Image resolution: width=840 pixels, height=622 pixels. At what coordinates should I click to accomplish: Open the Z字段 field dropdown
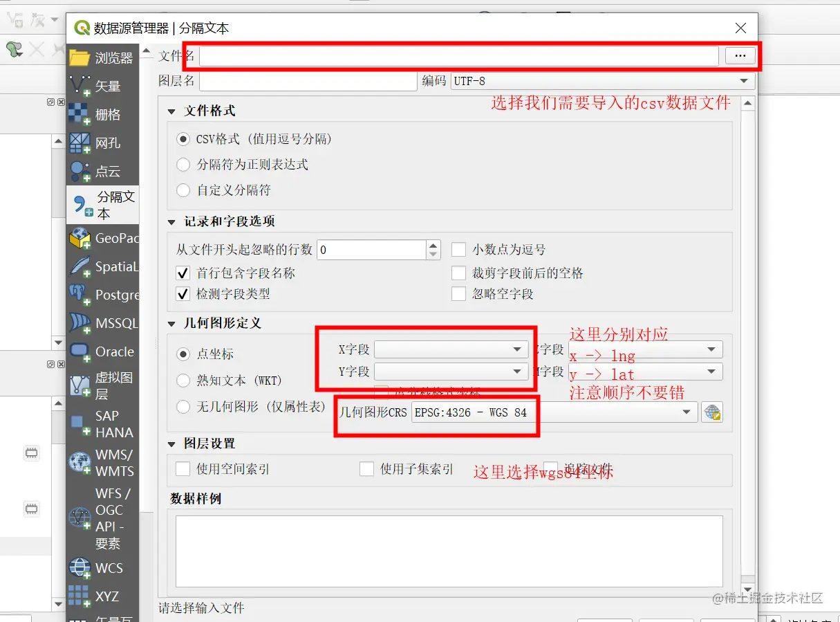pyautogui.click(x=646, y=349)
